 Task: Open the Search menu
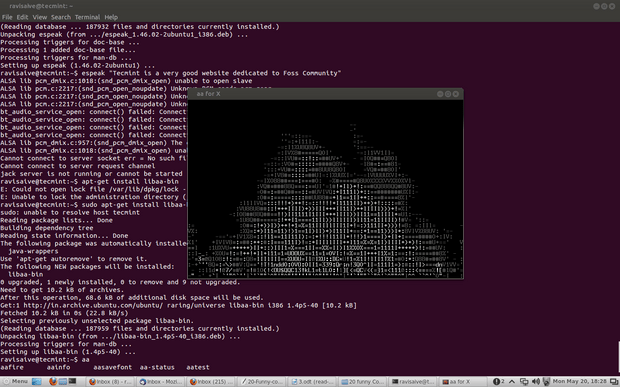pyautogui.click(x=61, y=17)
